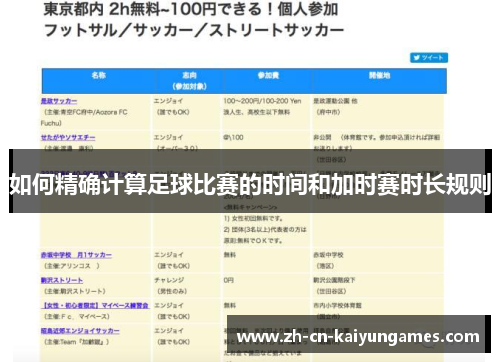The width and height of the screenshot is (500, 362).
Task: Click the Twitter ツイート button
Action: point(429,58)
